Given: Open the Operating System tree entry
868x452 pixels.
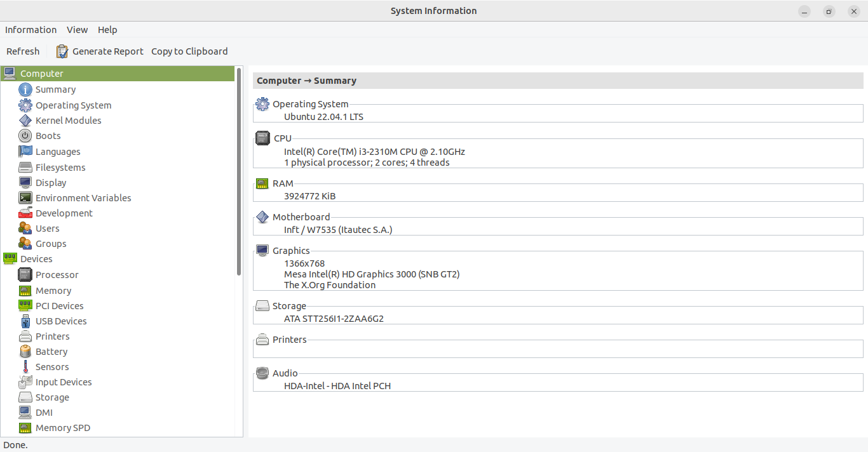Looking at the screenshot, I should pyautogui.click(x=74, y=105).
